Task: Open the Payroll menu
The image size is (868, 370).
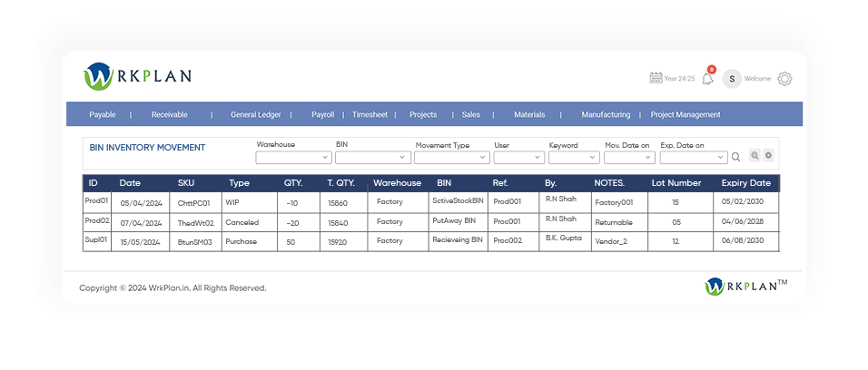Action: coord(322,114)
